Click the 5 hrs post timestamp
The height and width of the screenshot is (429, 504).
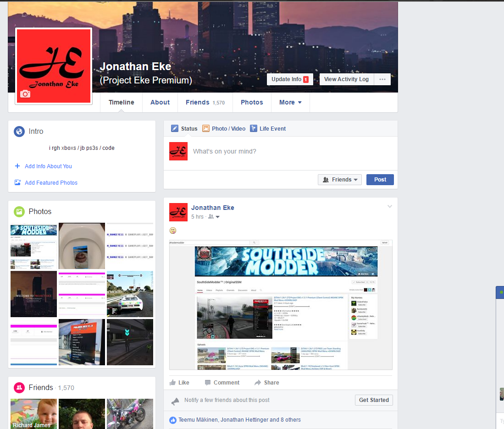coord(197,217)
